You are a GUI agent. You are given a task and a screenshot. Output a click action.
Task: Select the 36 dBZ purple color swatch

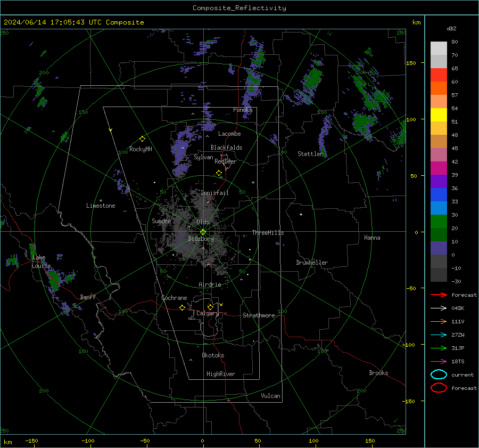click(x=439, y=181)
